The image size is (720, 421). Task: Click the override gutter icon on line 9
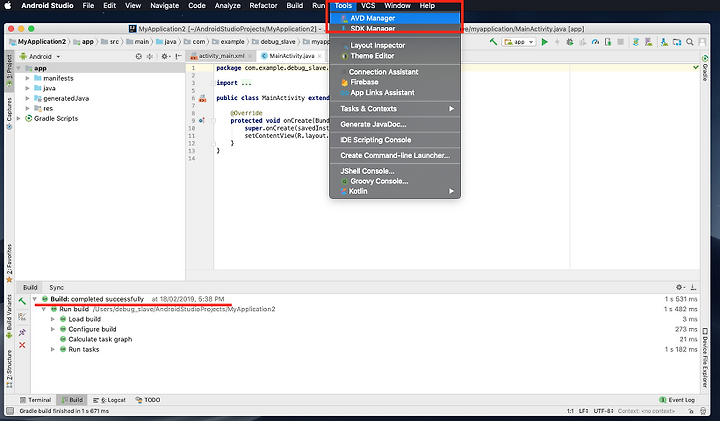202,121
